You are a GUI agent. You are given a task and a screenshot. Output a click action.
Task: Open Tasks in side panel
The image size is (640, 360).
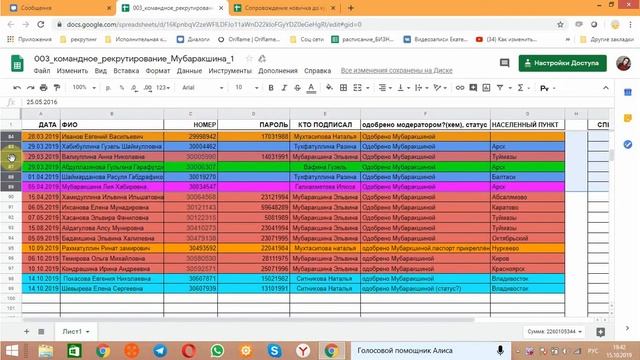[x=628, y=144]
